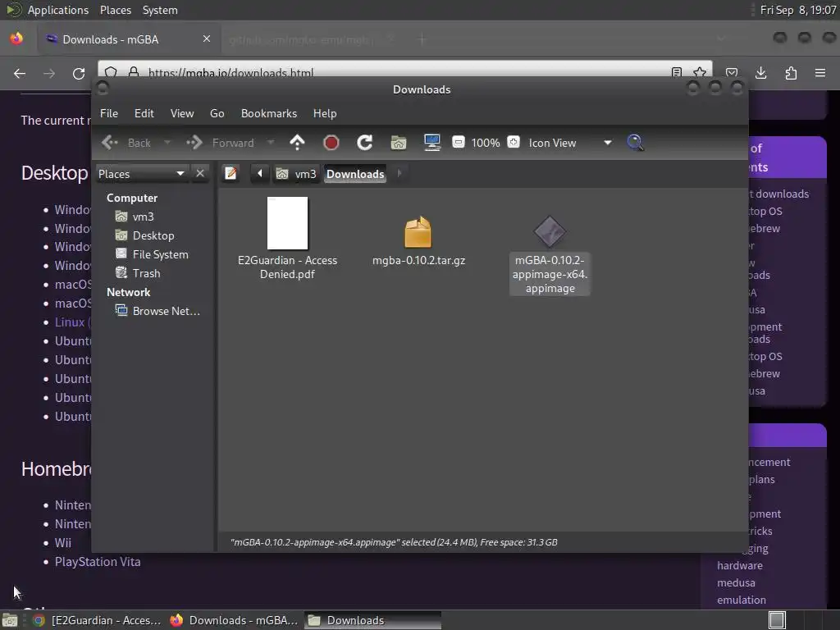The image size is (840, 630).
Task: Click Show Desktop icon in bottom panel
Action: (x=10, y=620)
